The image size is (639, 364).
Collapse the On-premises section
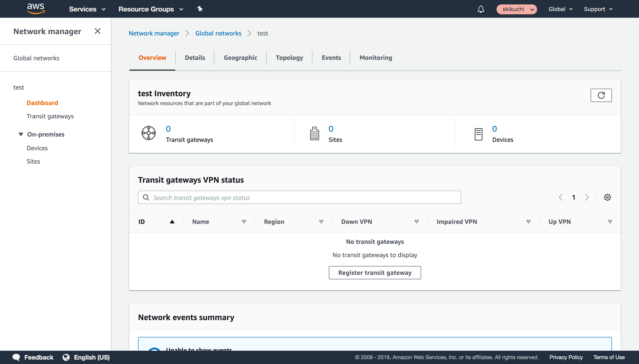point(21,134)
